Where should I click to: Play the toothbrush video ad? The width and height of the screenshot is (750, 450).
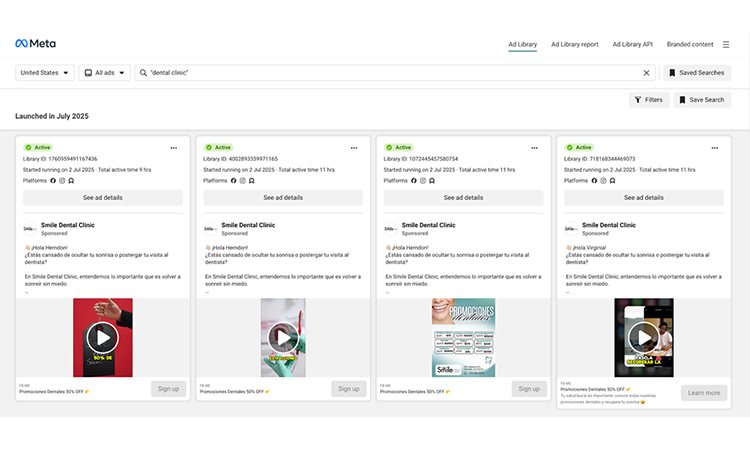click(x=283, y=338)
